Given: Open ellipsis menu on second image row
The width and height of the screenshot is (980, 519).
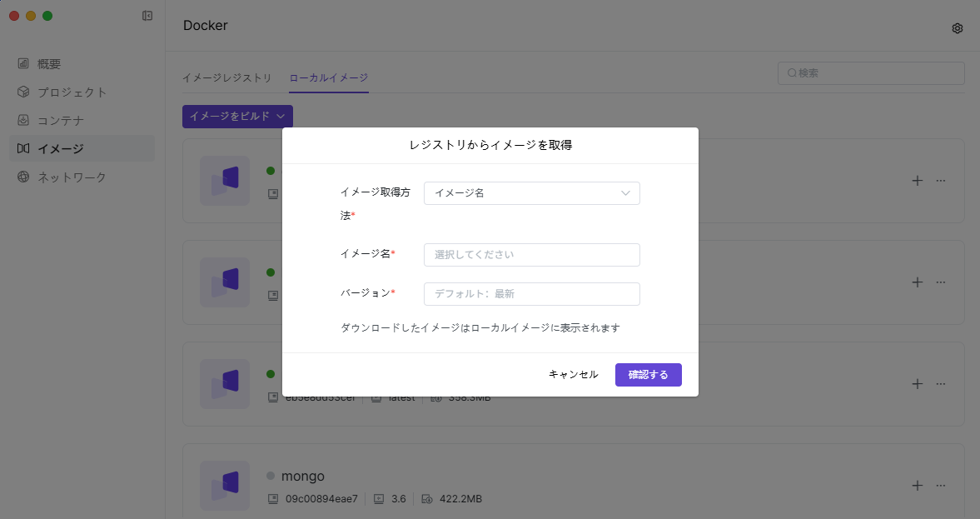Looking at the screenshot, I should [x=941, y=282].
